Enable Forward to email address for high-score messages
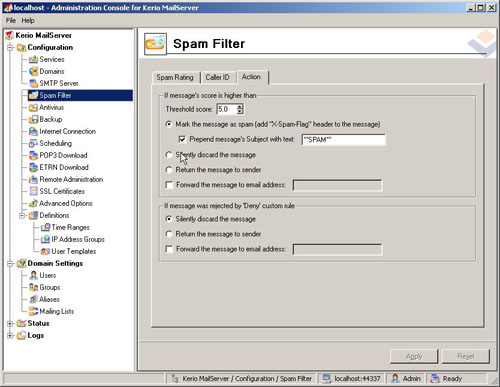500x387 pixels. (169, 185)
